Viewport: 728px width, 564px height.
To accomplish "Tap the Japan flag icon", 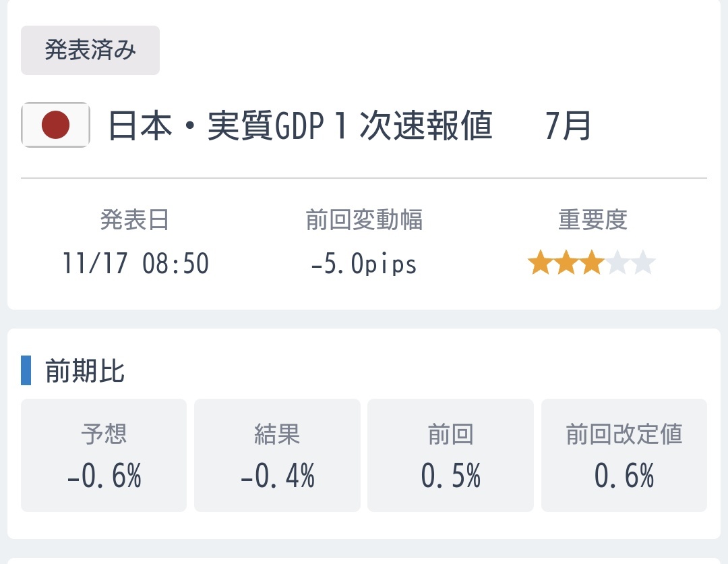I will 55,125.
